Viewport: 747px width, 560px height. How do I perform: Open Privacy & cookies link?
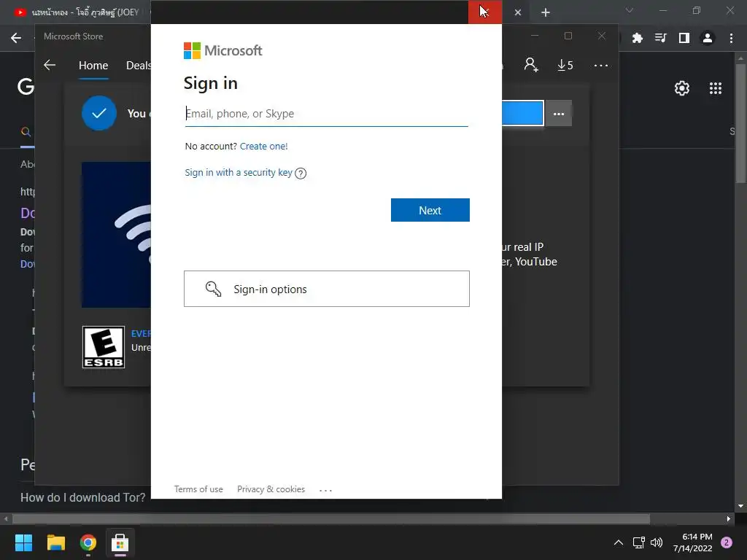271,489
